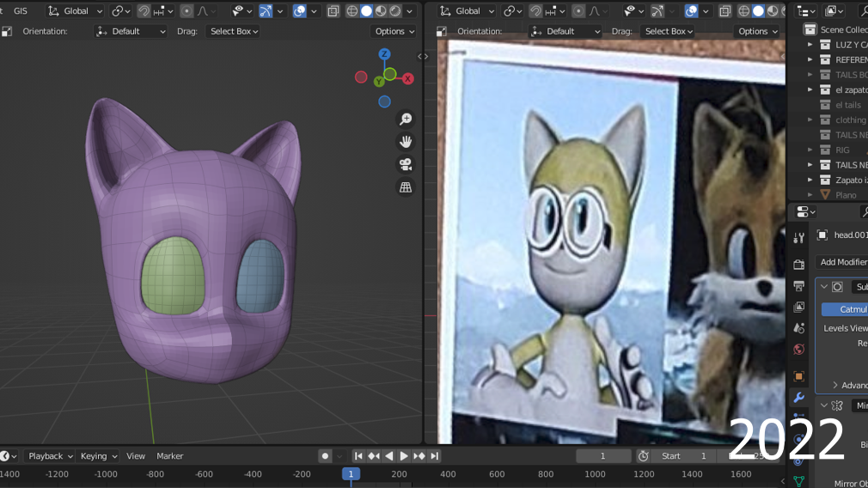The height and width of the screenshot is (488, 868).
Task: Switch perspective/orthographic using the grid icon
Action: 406,186
